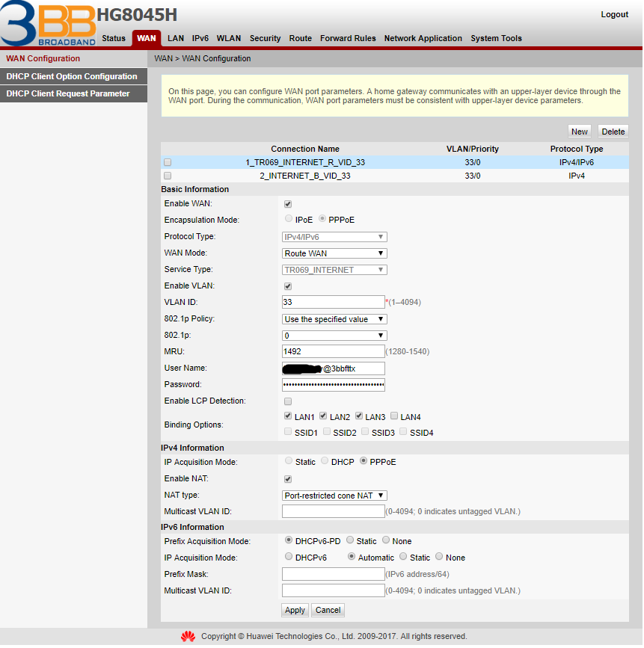Open DHCP Client Option Configuration page

(x=72, y=76)
